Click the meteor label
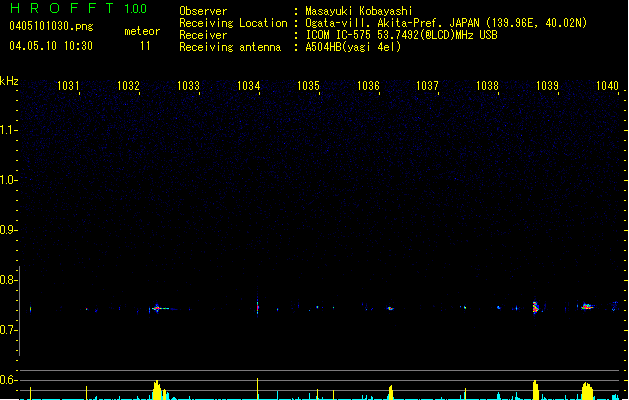629x400 pixels. coord(142,31)
